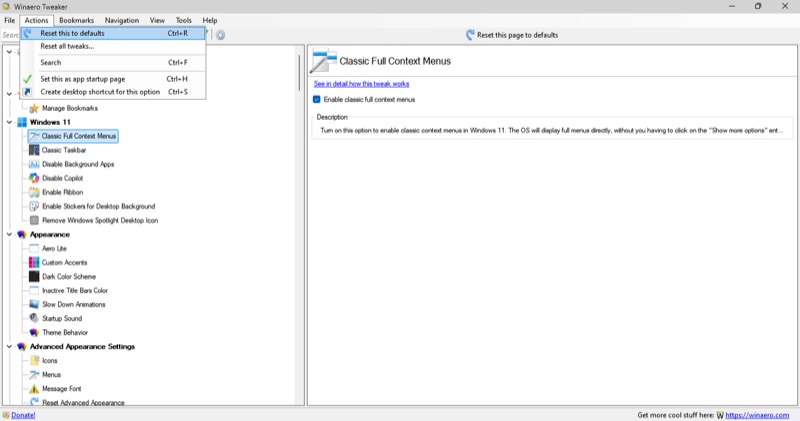Click the Donate icon in status bar
Screen dimensions: 800x421
tap(6, 415)
